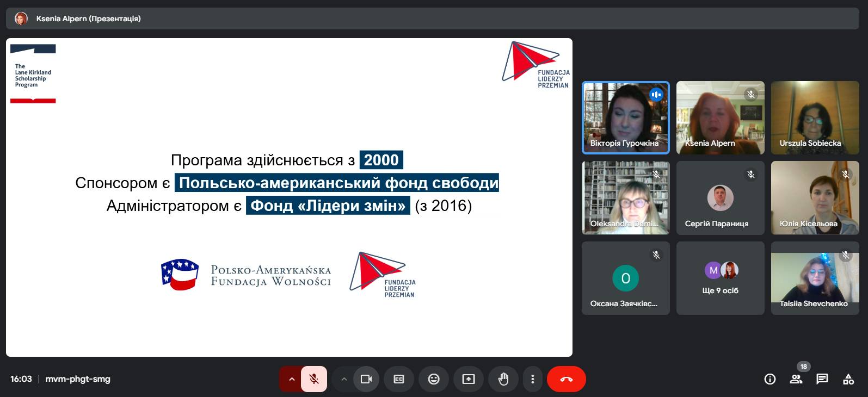Open the chat panel
Image resolution: width=868 pixels, height=397 pixels.
pyautogui.click(x=822, y=379)
